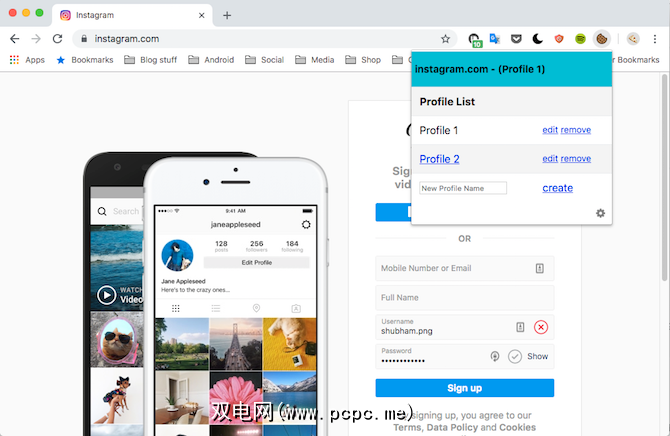This screenshot has height=436, width=670.
Task: Open the Brave-style red shield extension
Action: click(x=559, y=39)
